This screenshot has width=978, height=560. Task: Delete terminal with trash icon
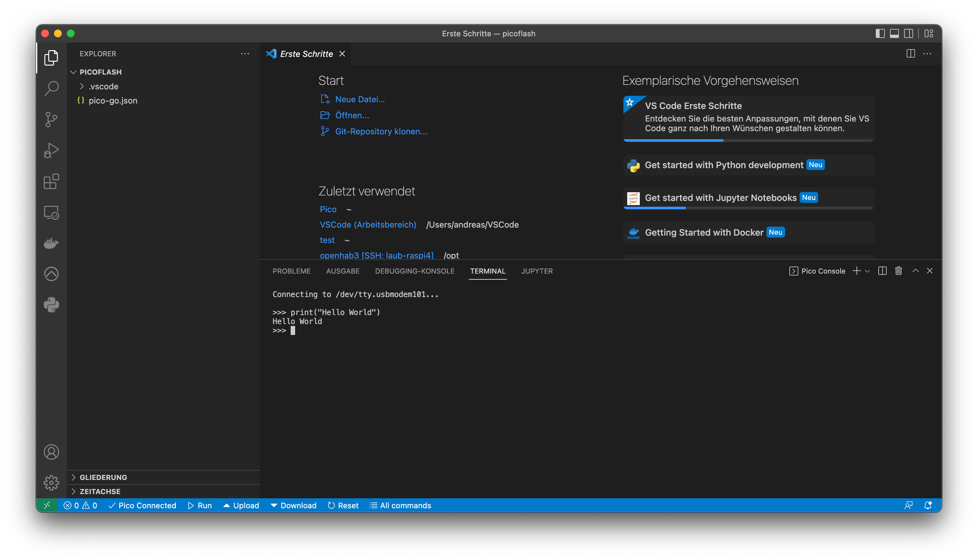(x=898, y=271)
